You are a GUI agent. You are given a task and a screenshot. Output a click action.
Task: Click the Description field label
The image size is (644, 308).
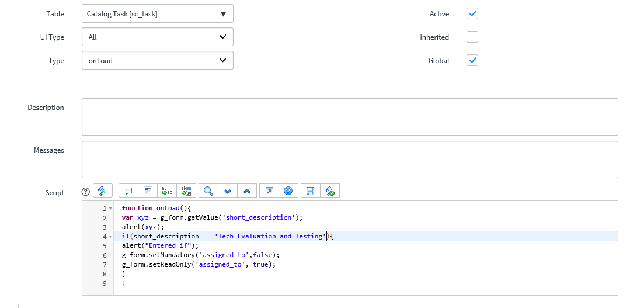pyautogui.click(x=46, y=108)
